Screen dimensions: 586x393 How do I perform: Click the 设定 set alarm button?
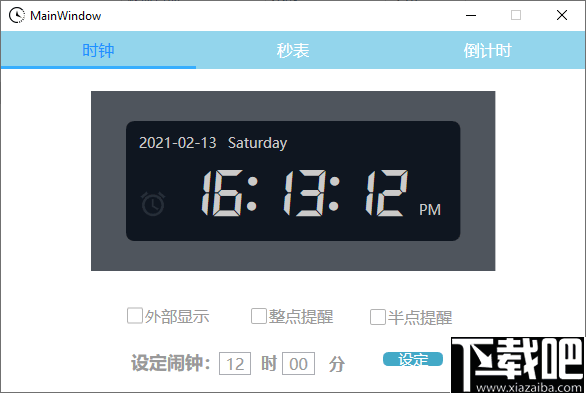413,359
